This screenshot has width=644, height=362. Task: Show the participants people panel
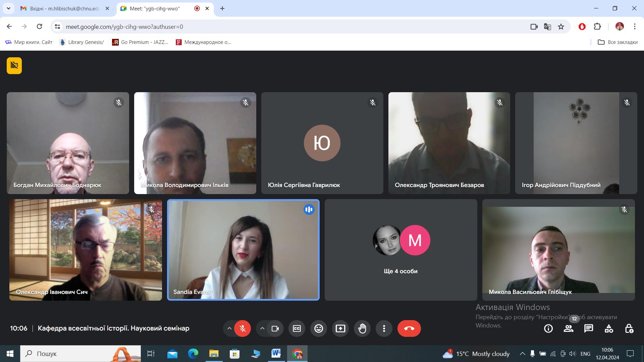tap(569, 328)
